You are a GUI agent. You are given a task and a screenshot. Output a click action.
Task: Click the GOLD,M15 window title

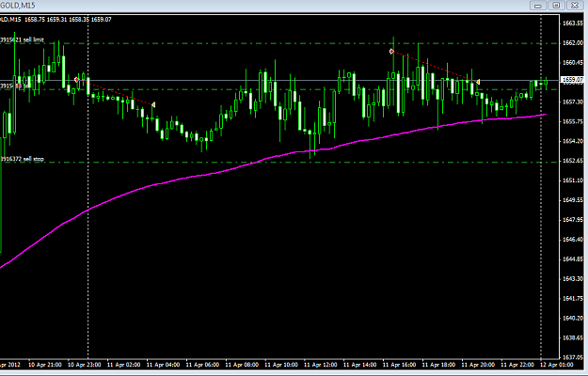[x=17, y=6]
